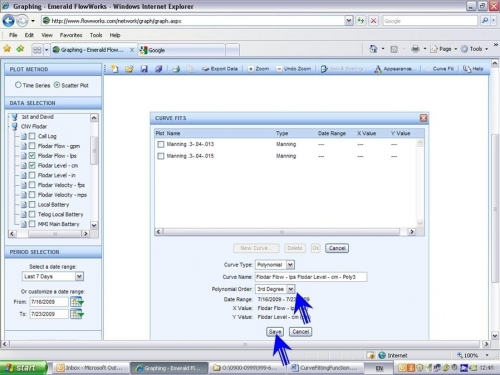
Task: Open the Quick Tabs dropdown arrow
Action: [47, 50]
